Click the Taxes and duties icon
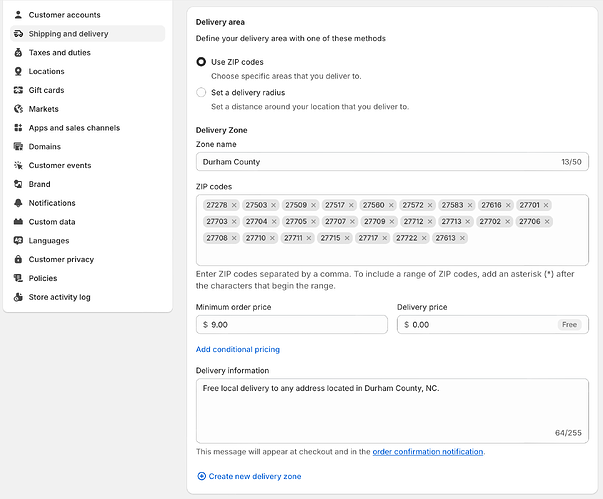Screen dimensions: 603x499 click(x=19, y=52)
